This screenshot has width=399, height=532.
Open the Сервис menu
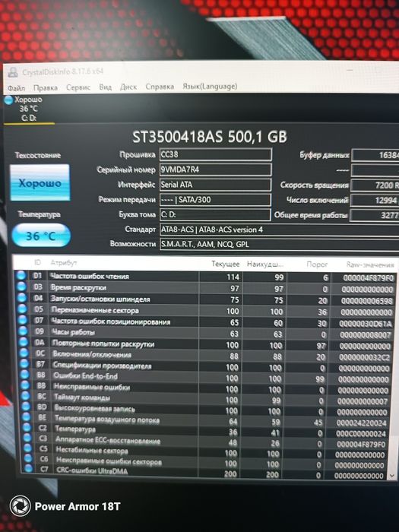78,87
